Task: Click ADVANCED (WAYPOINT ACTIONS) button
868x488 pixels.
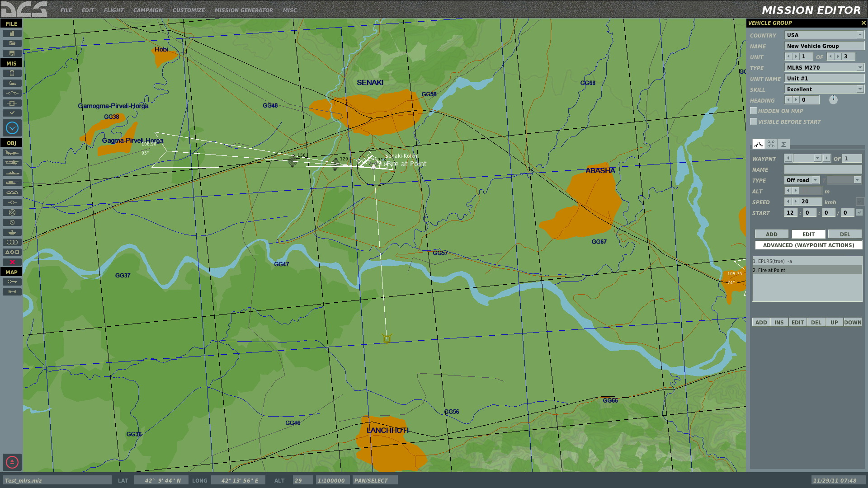Action: pos(808,245)
